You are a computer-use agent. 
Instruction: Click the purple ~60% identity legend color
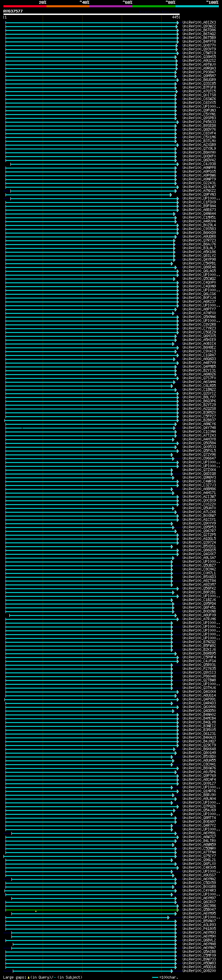coord(111,6)
